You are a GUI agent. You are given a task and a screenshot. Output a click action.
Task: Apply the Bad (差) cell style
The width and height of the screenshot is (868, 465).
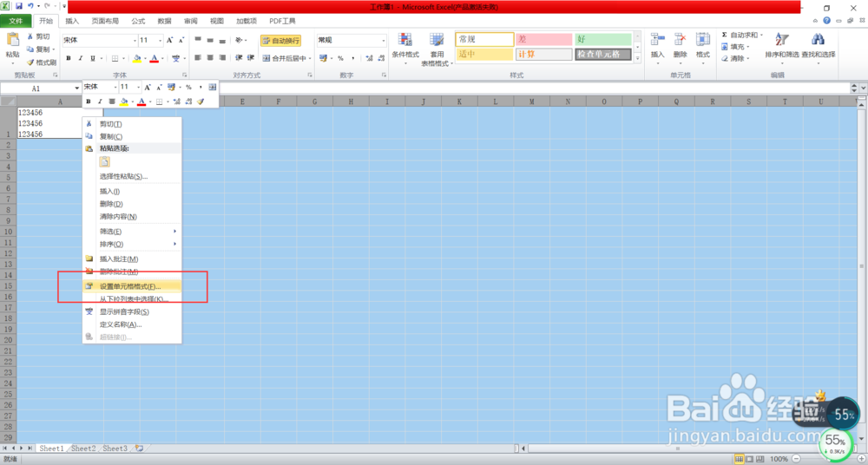[x=544, y=40]
